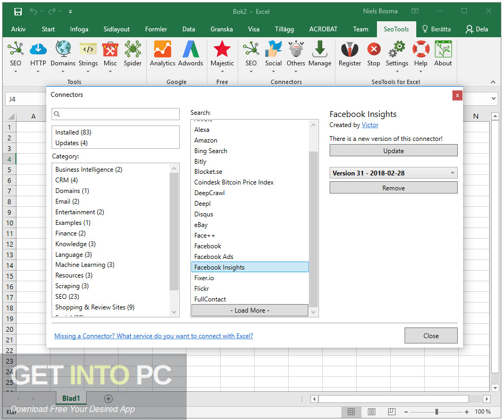Open the Missing a Connector link
The image size is (504, 420).
(x=154, y=336)
